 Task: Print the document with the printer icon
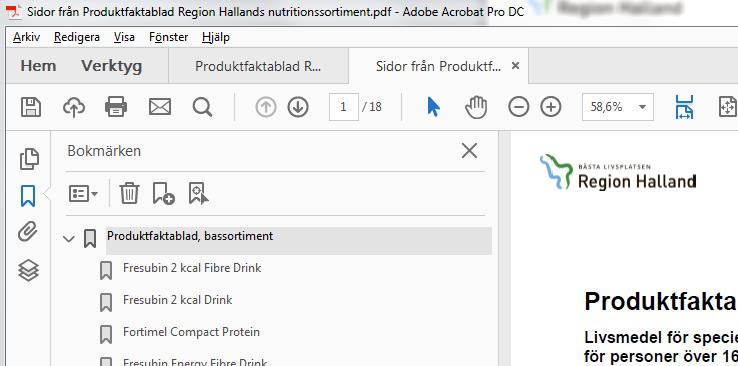(116, 107)
